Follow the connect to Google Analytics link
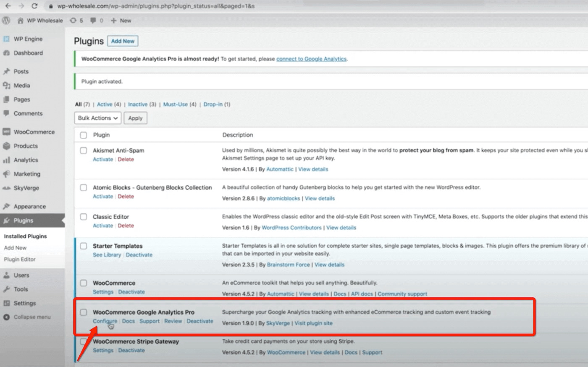 (312, 59)
